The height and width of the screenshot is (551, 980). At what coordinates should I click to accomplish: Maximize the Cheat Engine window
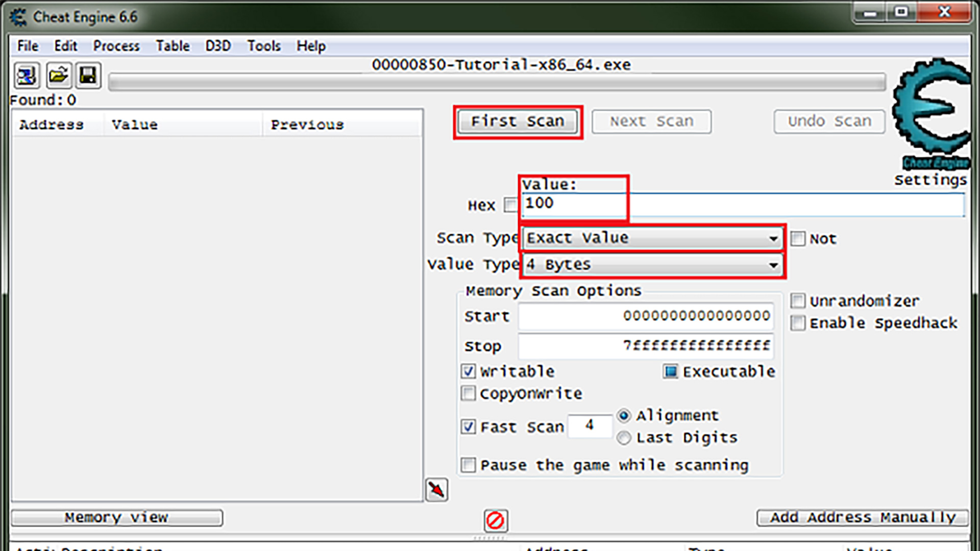(x=901, y=12)
